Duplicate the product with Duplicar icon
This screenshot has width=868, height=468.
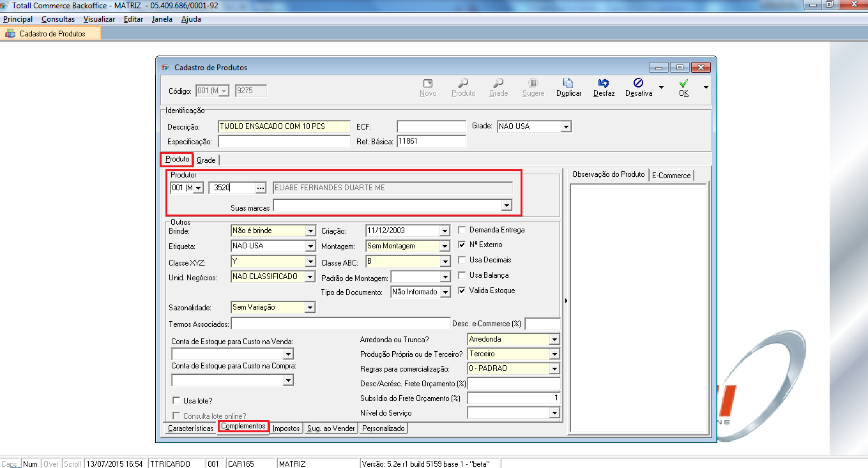pyautogui.click(x=568, y=83)
